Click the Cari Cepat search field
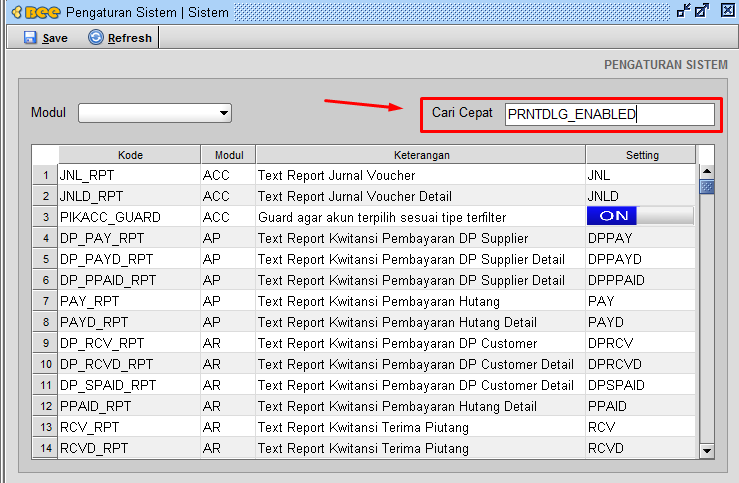The height and width of the screenshot is (483, 739). coord(609,115)
